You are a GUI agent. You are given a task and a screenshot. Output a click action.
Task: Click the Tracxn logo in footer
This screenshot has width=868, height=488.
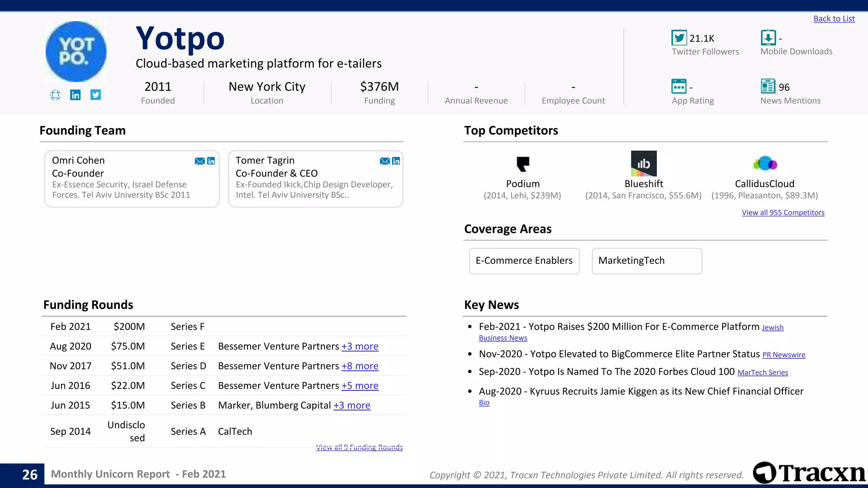[x=810, y=473]
